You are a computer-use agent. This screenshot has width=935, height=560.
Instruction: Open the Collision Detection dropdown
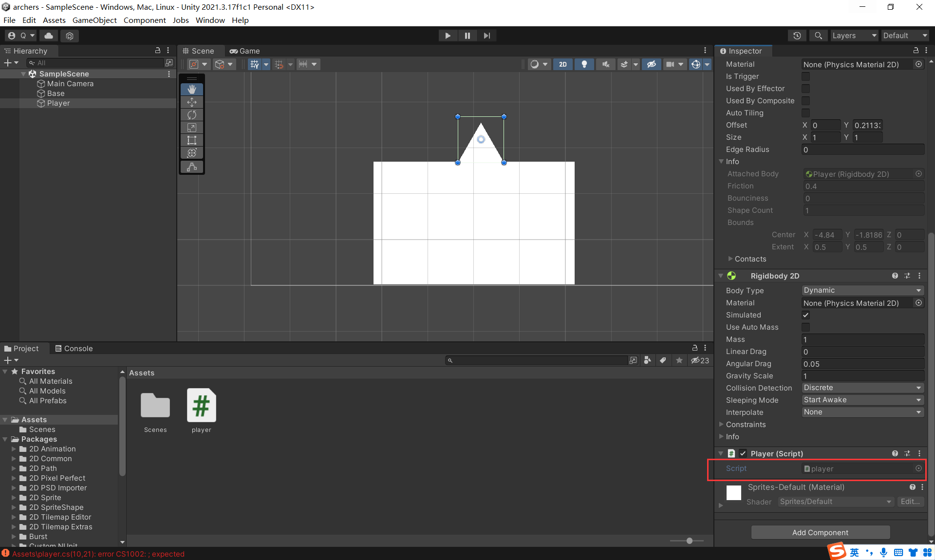coord(862,388)
